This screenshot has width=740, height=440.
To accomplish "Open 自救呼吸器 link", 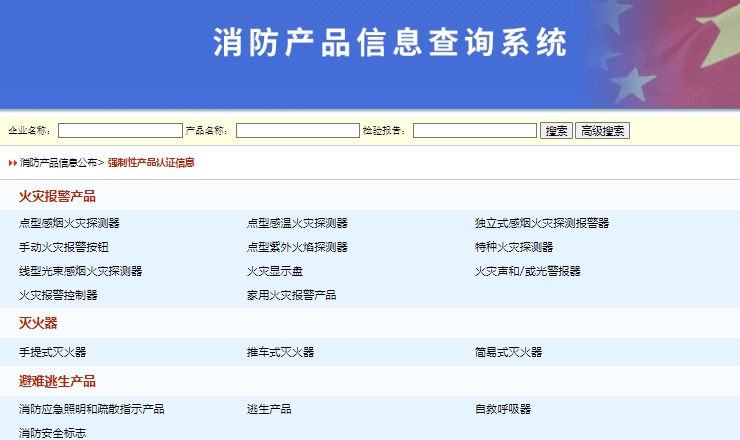I will coord(503,409).
